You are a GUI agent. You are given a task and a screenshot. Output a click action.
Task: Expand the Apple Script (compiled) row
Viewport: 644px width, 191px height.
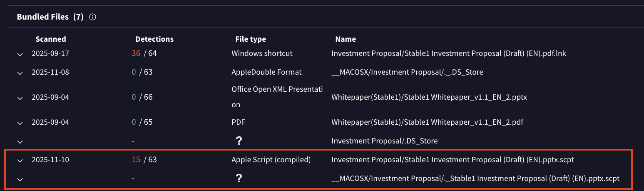pos(20,160)
